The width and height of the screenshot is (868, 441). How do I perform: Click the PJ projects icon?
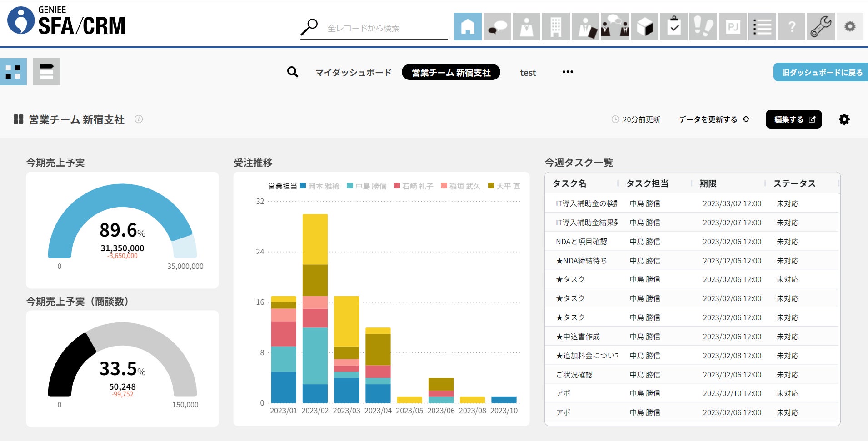(x=732, y=27)
